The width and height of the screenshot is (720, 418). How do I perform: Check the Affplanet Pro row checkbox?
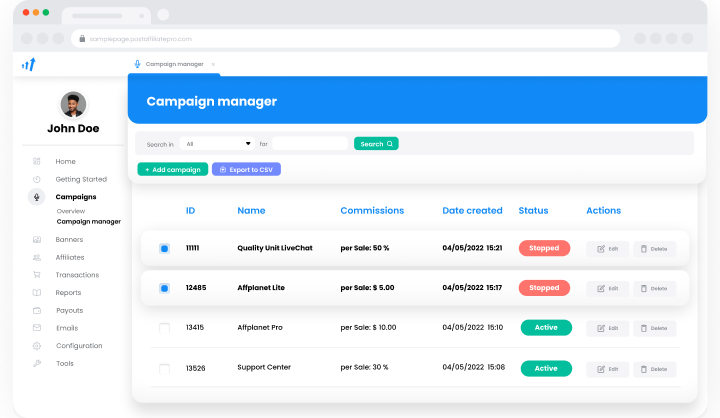(165, 327)
